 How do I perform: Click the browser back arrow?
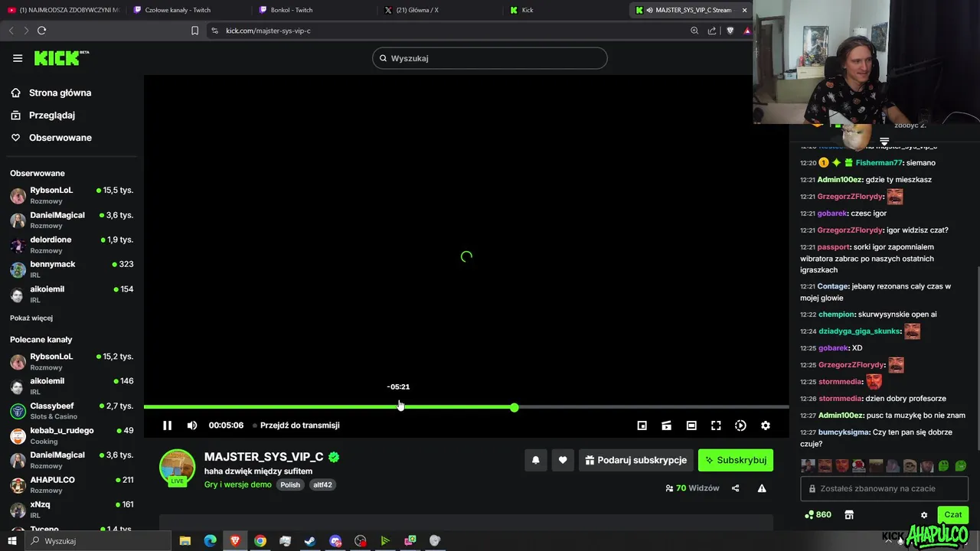11,31
